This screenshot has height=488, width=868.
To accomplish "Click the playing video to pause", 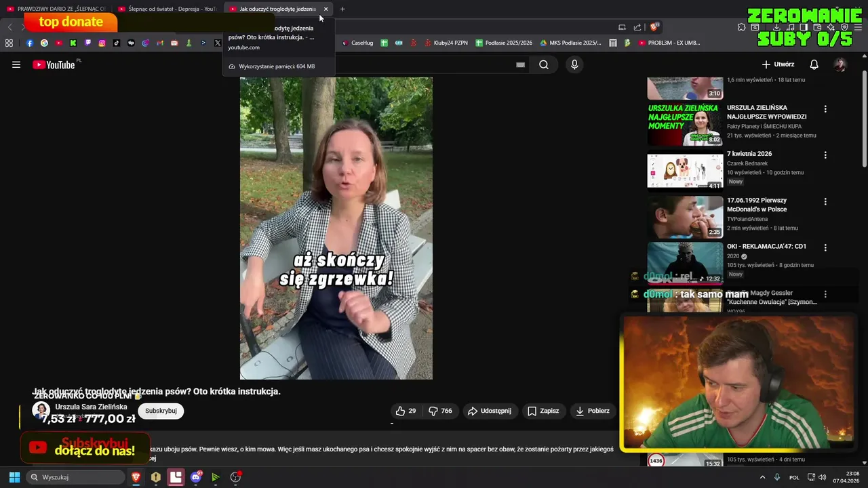I will [x=336, y=228].
